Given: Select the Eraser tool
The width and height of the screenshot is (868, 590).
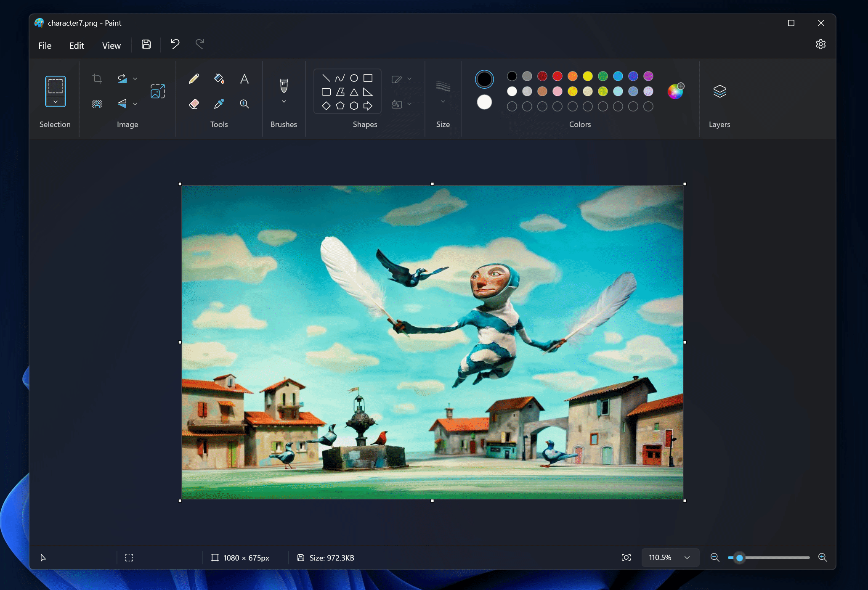Looking at the screenshot, I should 194,103.
